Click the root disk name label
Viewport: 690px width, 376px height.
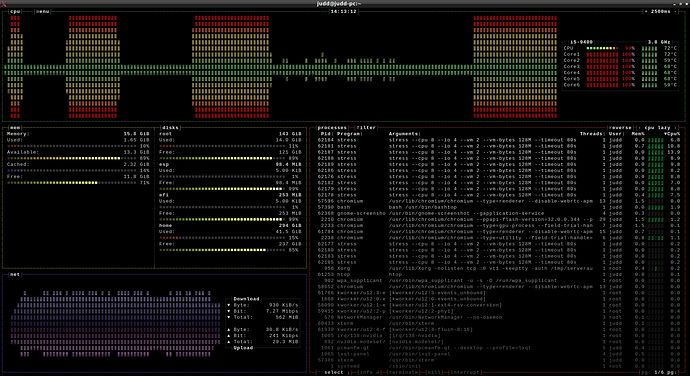[165, 134]
